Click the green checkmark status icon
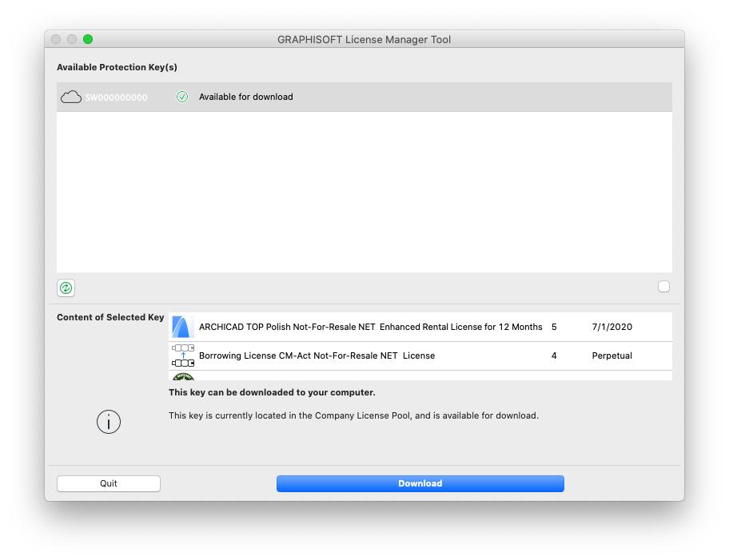This screenshot has height=560, width=729. click(182, 97)
